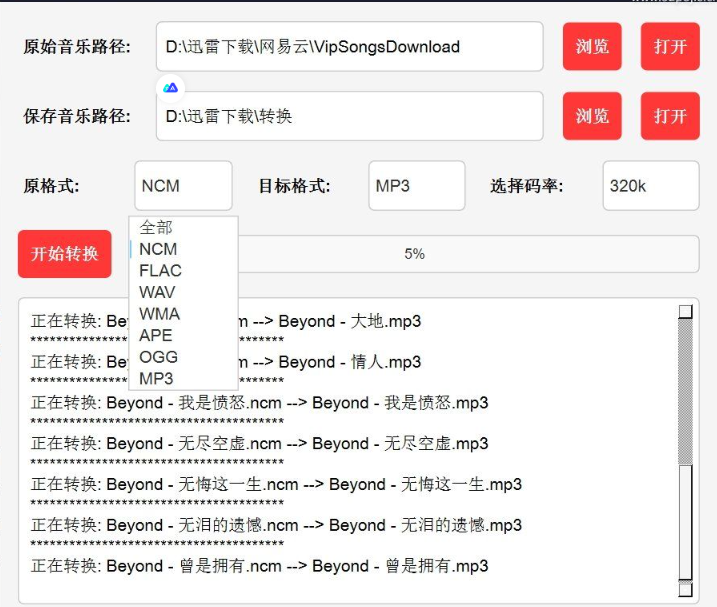Click log line 'Beyond - 无泪的遗憾.ncm'
Viewport: 717px width, 607px height.
[202, 525]
